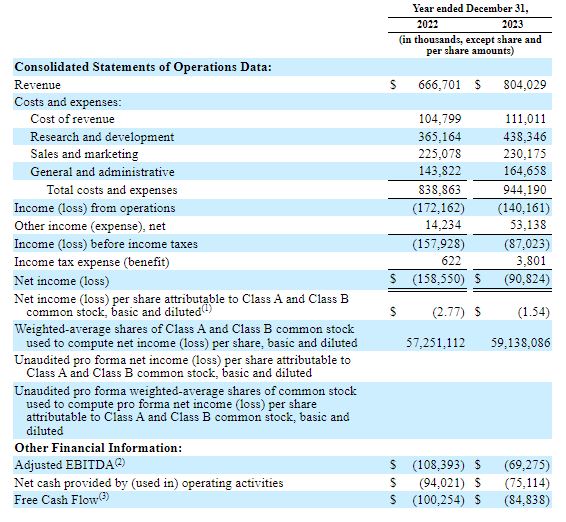Click the share count 59,138,086
566x522 pixels.
[x=521, y=343]
